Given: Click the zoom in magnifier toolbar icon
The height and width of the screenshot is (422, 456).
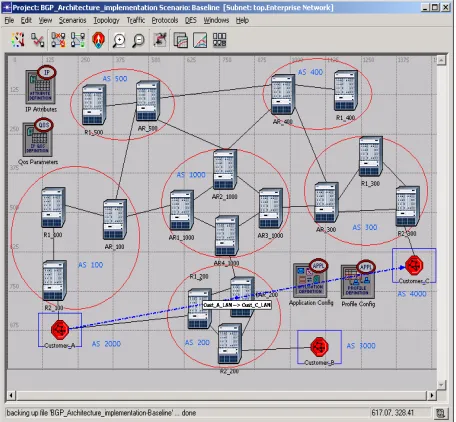Looking at the screenshot, I should pyautogui.click(x=119, y=41).
